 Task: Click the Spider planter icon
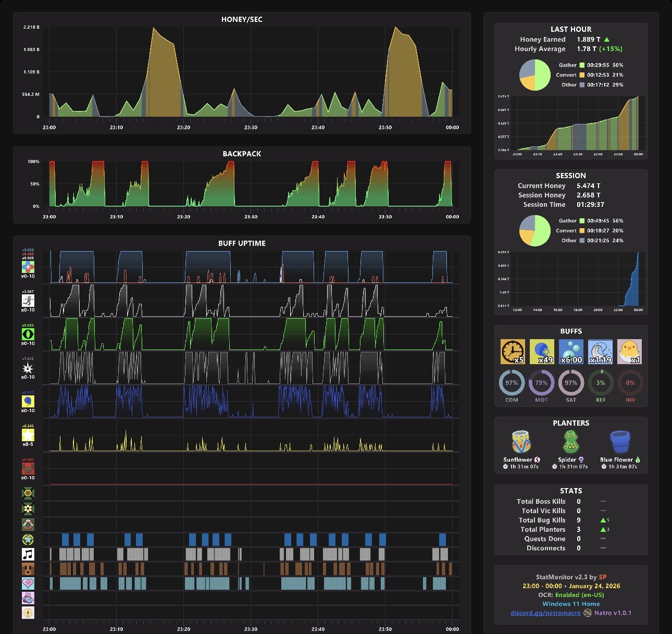(571, 442)
